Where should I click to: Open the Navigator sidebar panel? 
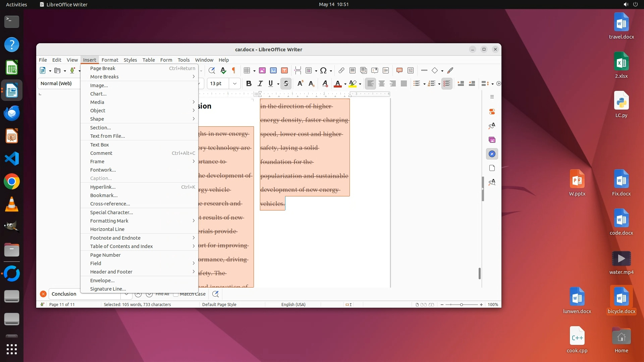point(492,154)
